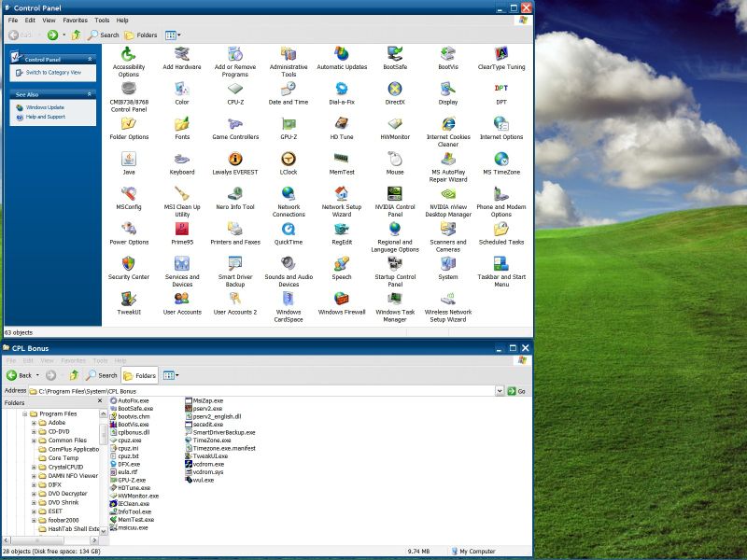This screenshot has height=560, width=747.
Task: Collapse the See Also panel
Action: [x=91, y=94]
